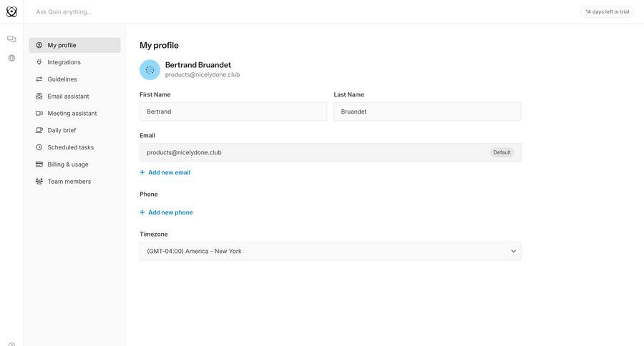Focus the First Name input field
The width and height of the screenshot is (644, 346).
tap(233, 112)
